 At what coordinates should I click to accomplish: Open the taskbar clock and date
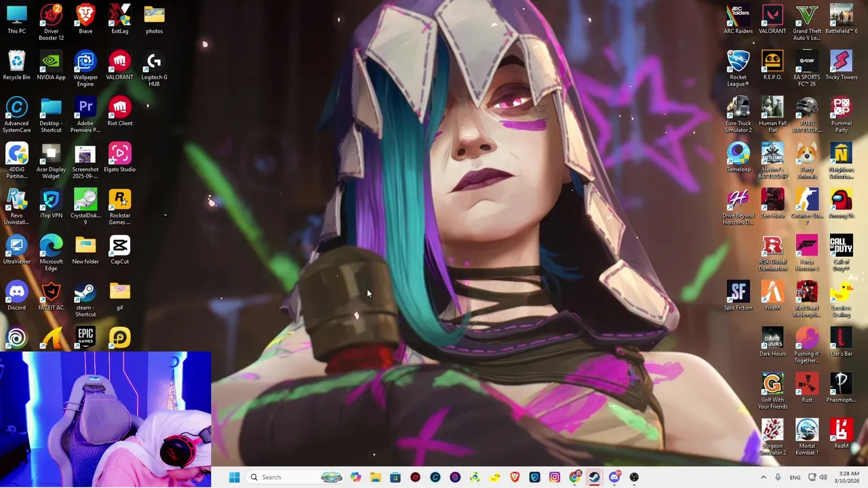(x=848, y=477)
